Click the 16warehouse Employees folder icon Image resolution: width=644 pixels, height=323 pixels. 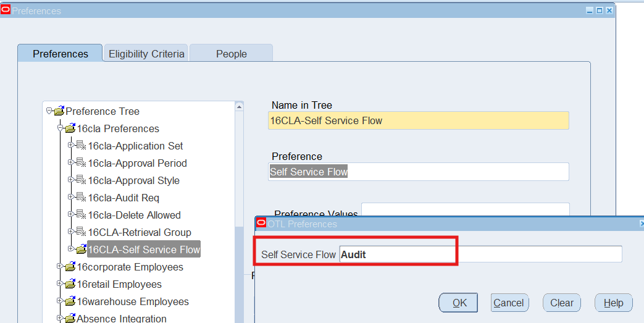point(70,302)
